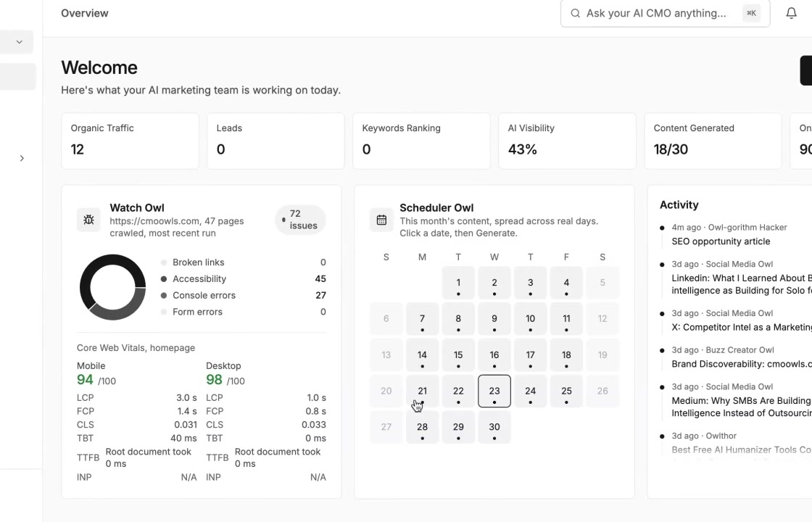The width and height of the screenshot is (812, 522).
Task: Select calendar date 30
Action: (x=494, y=427)
